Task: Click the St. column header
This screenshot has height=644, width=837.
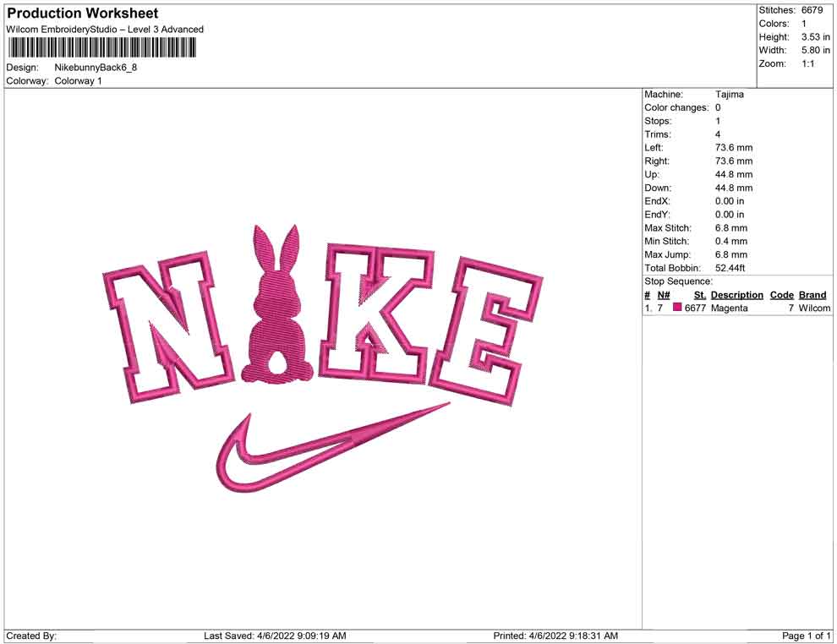Action: pyautogui.click(x=700, y=294)
